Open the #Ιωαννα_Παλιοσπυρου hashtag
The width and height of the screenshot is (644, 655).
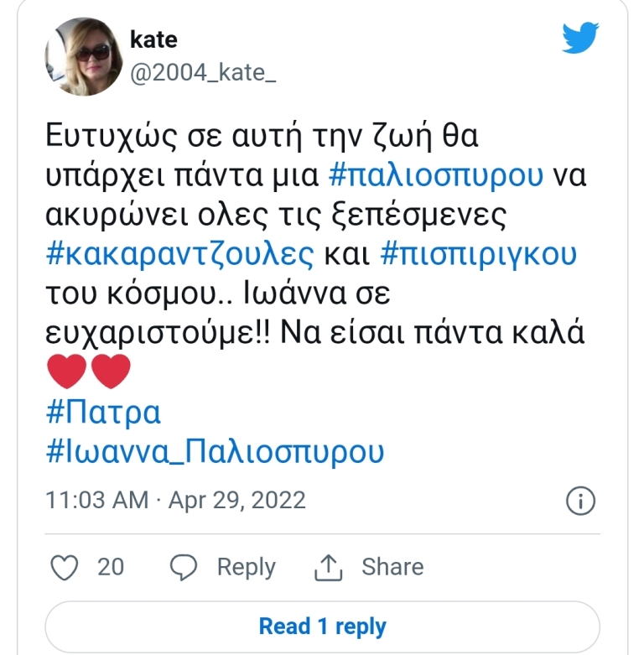click(216, 453)
